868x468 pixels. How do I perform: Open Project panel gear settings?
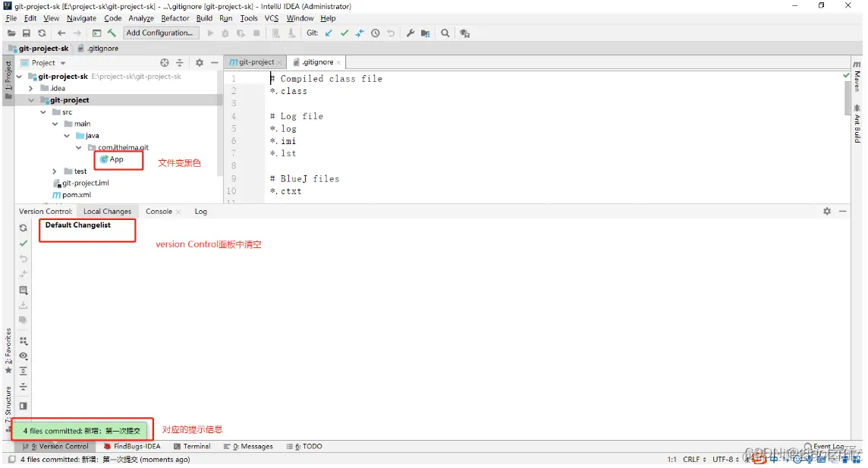(x=200, y=63)
